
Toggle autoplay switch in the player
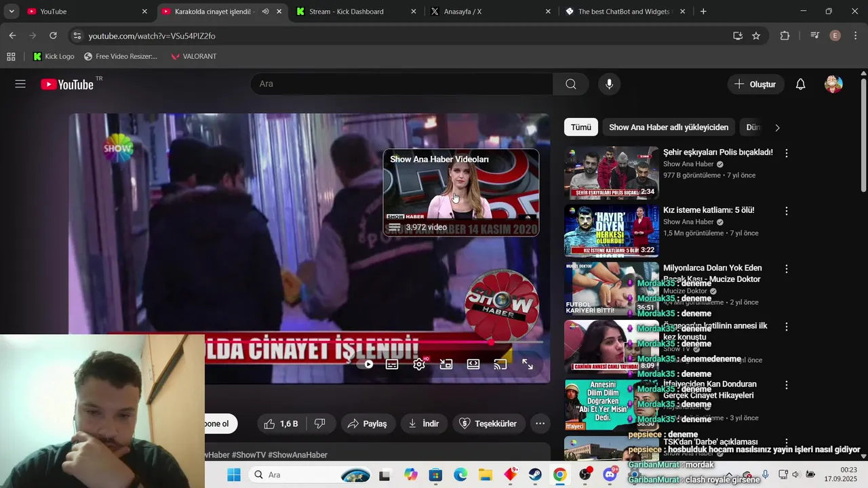click(x=366, y=364)
